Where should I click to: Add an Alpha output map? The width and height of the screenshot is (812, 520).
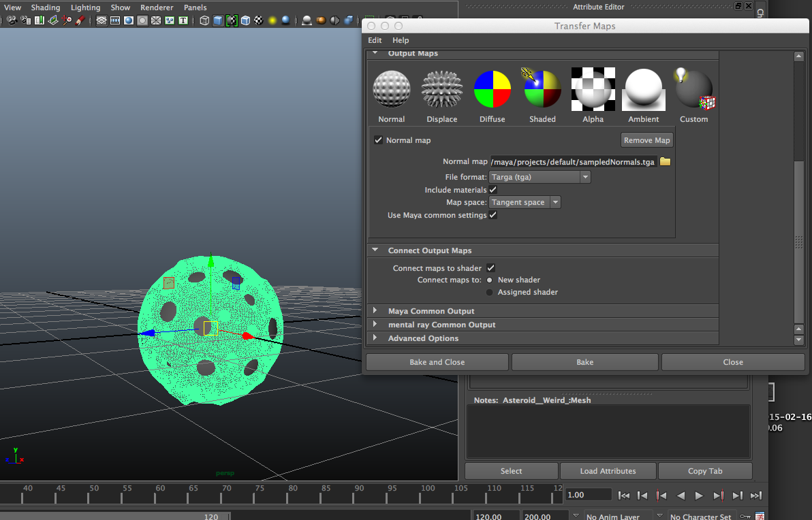pos(593,89)
